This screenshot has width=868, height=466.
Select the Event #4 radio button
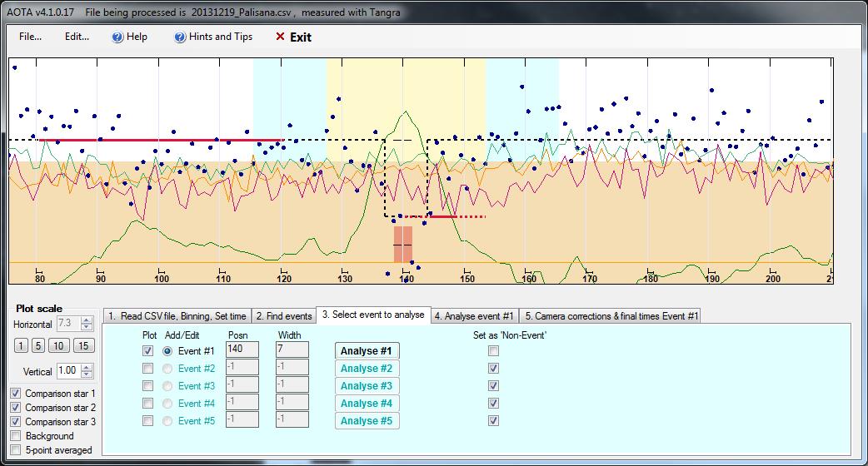pyautogui.click(x=167, y=404)
